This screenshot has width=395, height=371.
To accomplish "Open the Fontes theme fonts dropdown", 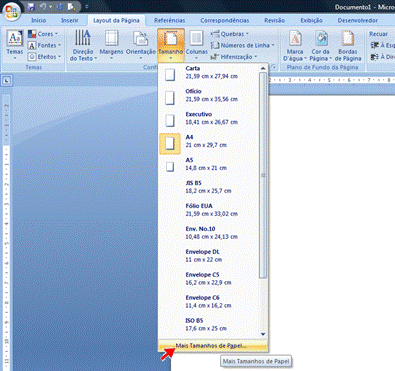I will pyautogui.click(x=45, y=45).
